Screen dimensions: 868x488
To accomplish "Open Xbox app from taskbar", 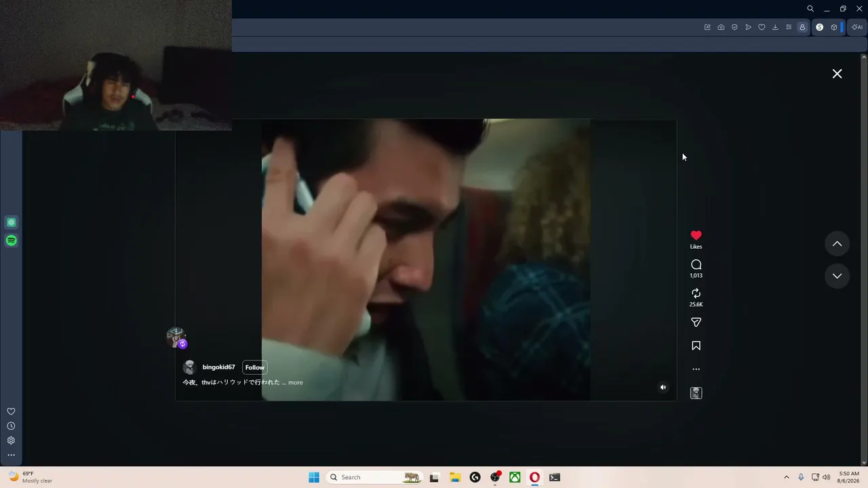I will tap(515, 477).
